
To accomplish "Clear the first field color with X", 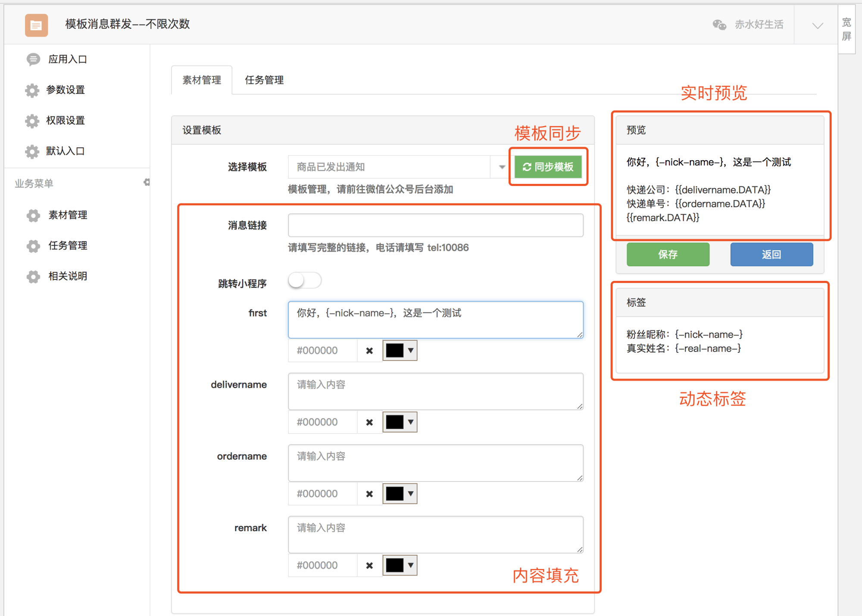I will pos(369,351).
